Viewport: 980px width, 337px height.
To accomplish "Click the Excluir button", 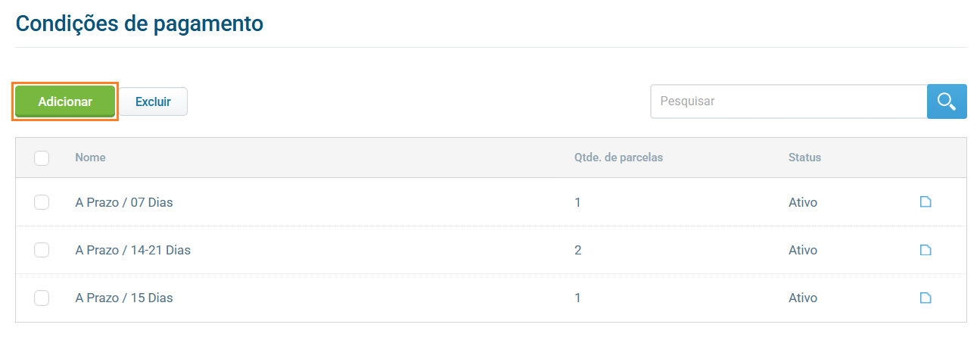I will coord(153,101).
